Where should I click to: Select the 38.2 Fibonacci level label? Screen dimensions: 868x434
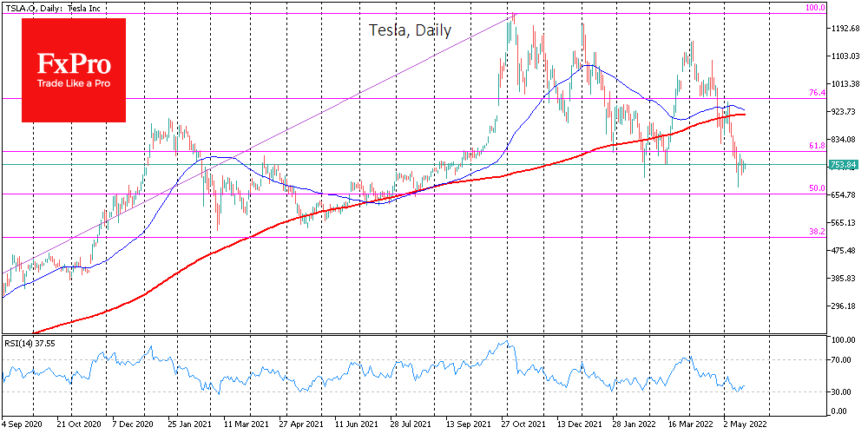pos(816,232)
